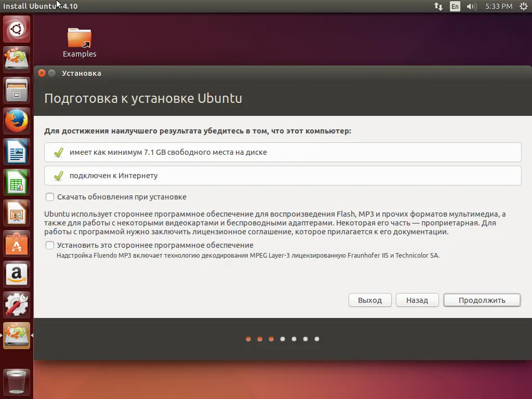This screenshot has width=532, height=399.
Task: Click the 5:33 PM clock indicator
Action: point(499,6)
